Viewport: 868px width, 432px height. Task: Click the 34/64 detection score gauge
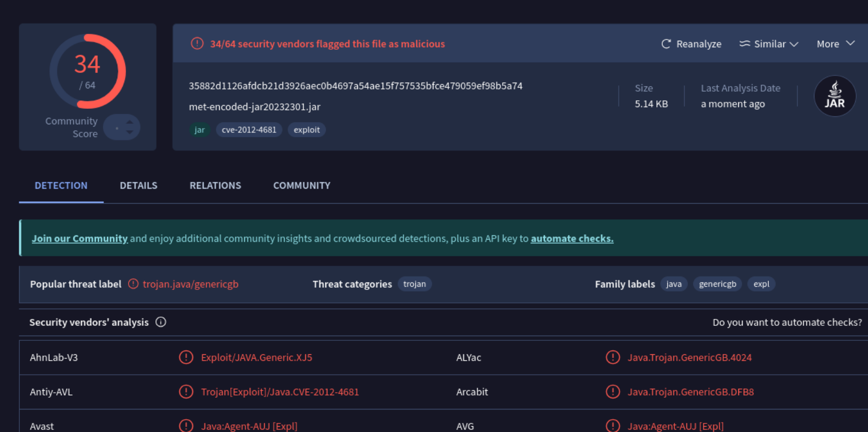[x=87, y=71]
